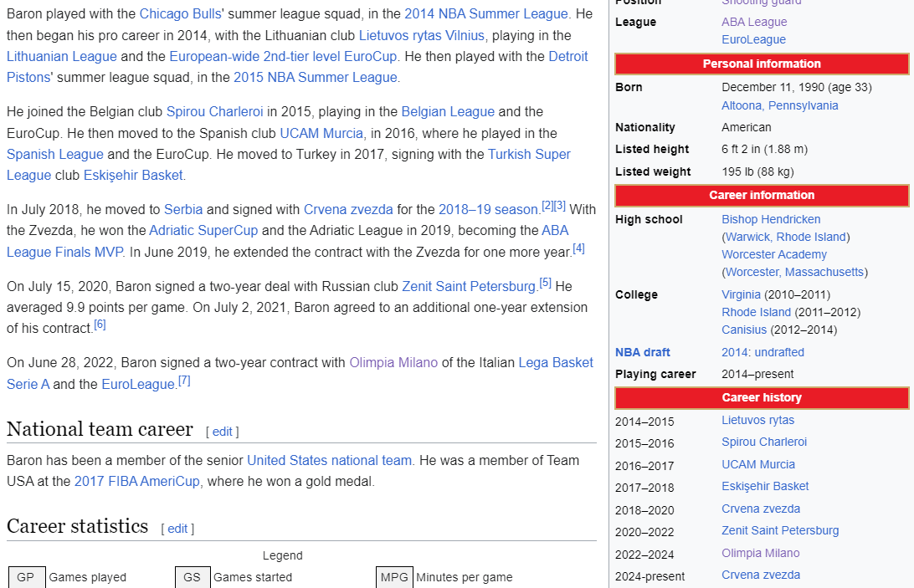The width and height of the screenshot is (914, 588).
Task: Open UCAM Murcia in career history
Action: (x=758, y=465)
